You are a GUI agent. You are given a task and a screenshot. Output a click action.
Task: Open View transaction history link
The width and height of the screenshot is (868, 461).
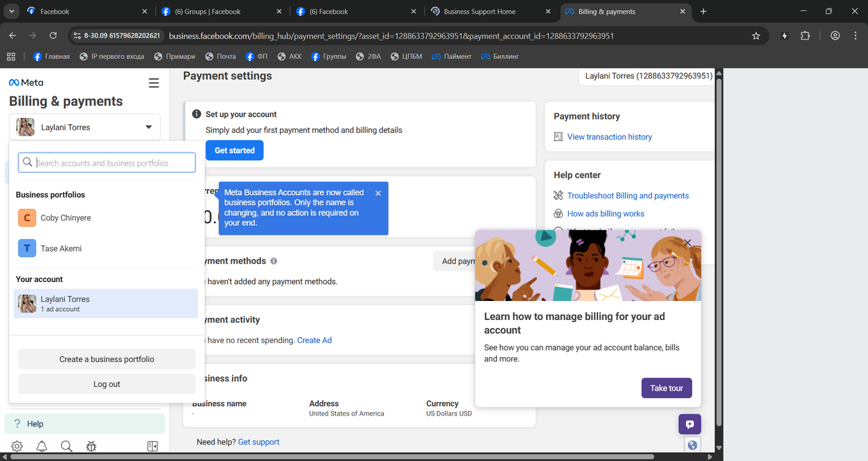pos(609,137)
